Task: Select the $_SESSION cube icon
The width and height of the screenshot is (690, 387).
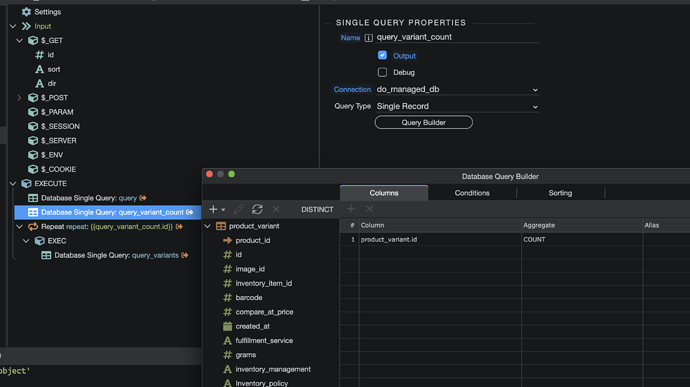Action: [33, 126]
